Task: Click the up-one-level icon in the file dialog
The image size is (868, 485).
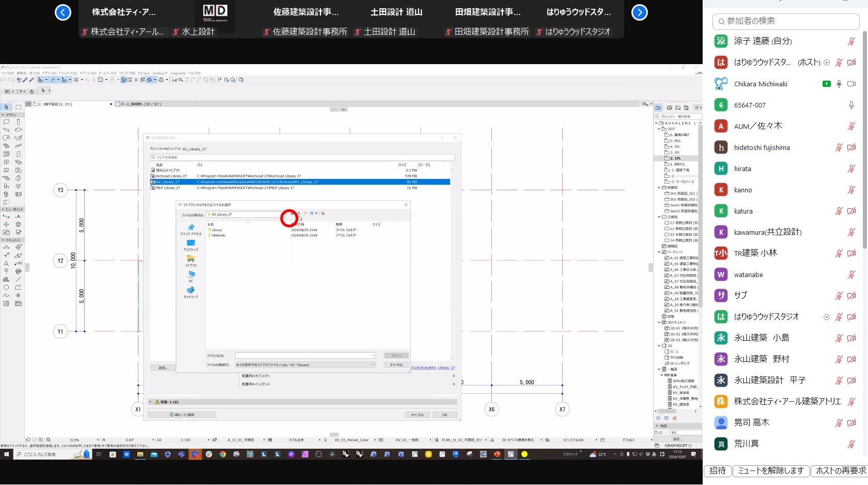Action: pyautogui.click(x=299, y=213)
